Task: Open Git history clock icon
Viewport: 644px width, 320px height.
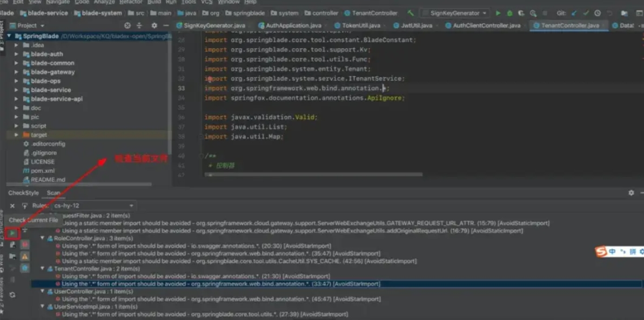Action: click(x=598, y=13)
